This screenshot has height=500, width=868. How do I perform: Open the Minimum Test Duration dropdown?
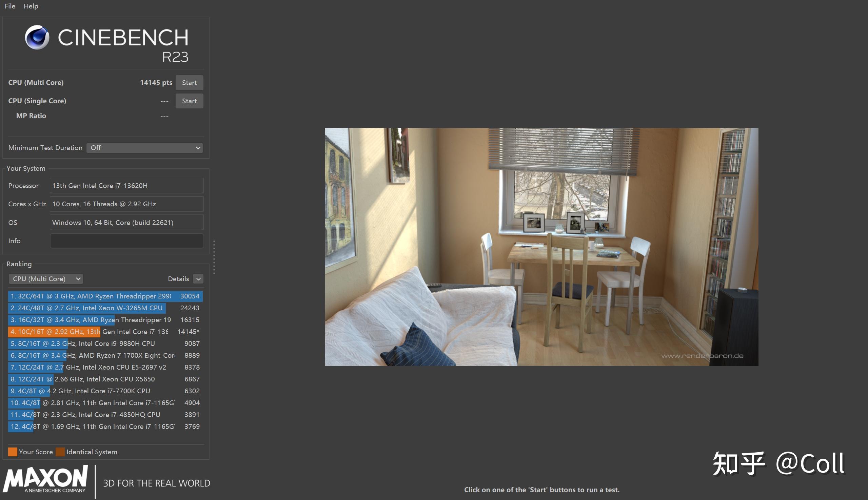point(144,148)
